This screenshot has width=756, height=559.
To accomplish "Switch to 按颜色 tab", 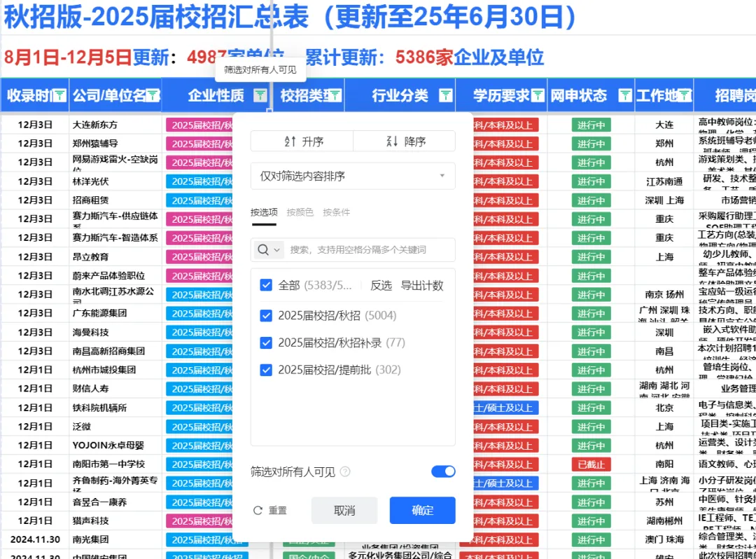I will coord(300,212).
